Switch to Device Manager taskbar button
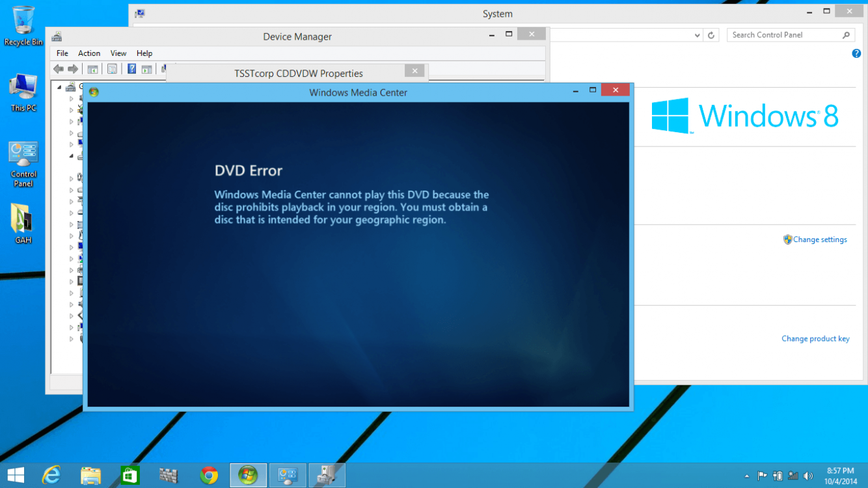The height and width of the screenshot is (488, 868). 327,476
